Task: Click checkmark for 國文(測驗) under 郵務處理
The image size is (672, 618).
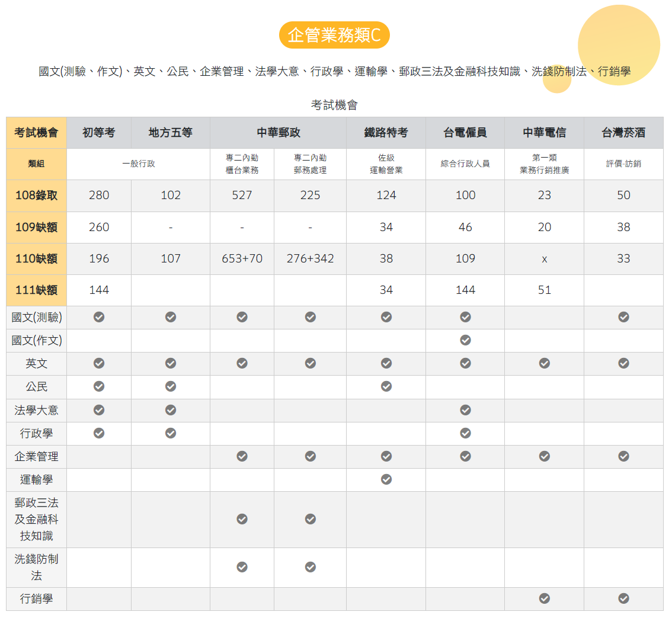Action: (311, 317)
